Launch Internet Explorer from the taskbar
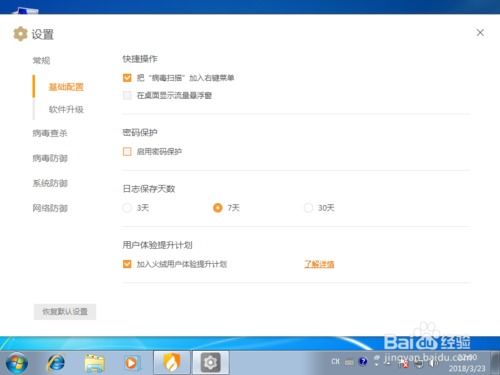Screen dimensions: 500x375 [x=56, y=363]
